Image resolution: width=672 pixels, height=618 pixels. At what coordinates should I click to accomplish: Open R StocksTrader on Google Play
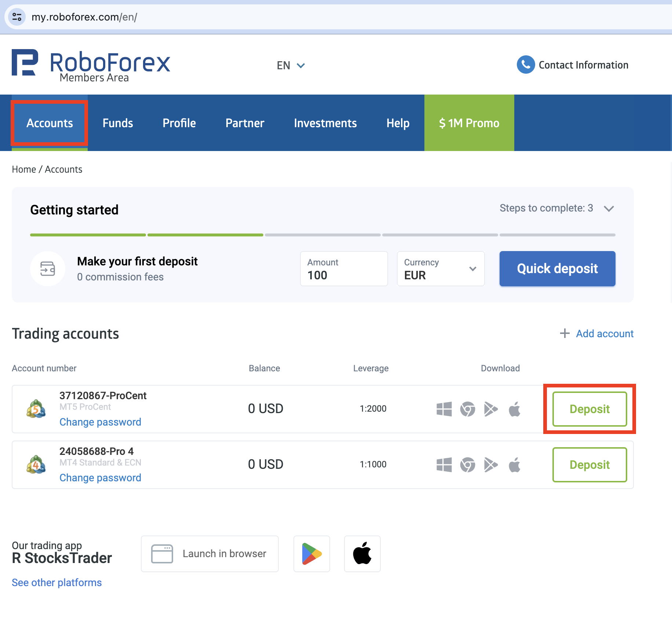(311, 553)
